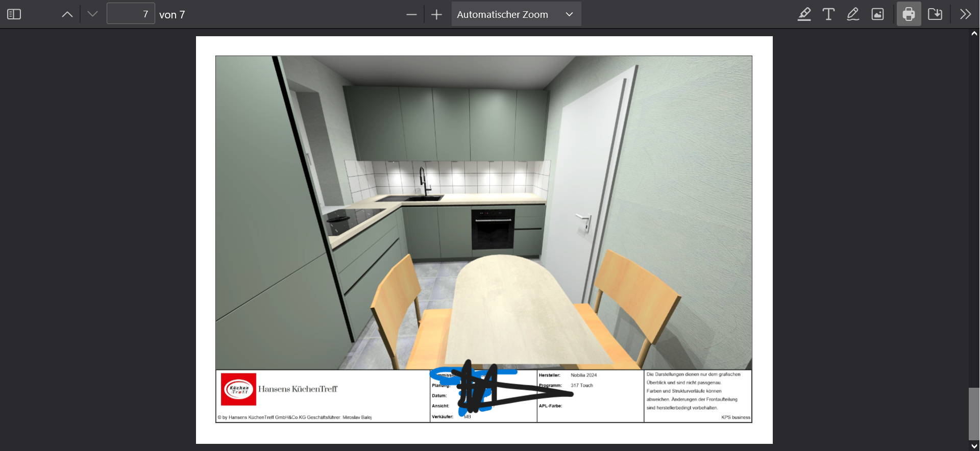Click the page number field showing 7
The width and height of the screenshot is (980, 451).
[x=131, y=14]
